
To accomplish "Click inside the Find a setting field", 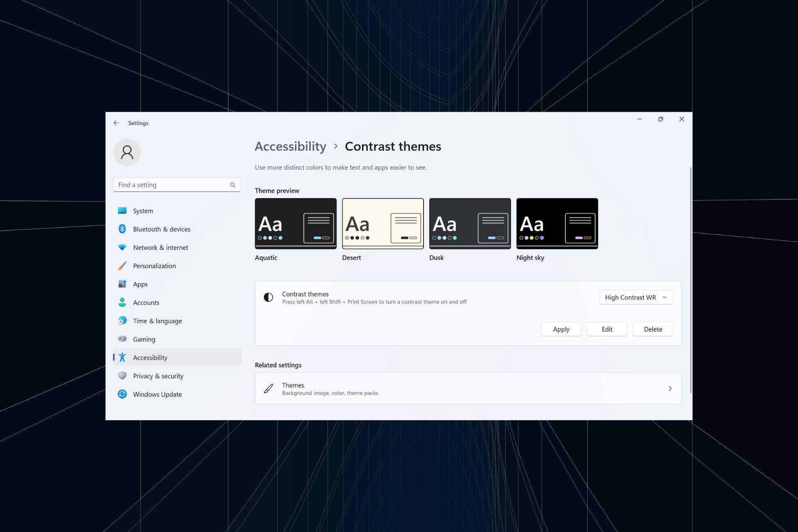I will [x=170, y=185].
